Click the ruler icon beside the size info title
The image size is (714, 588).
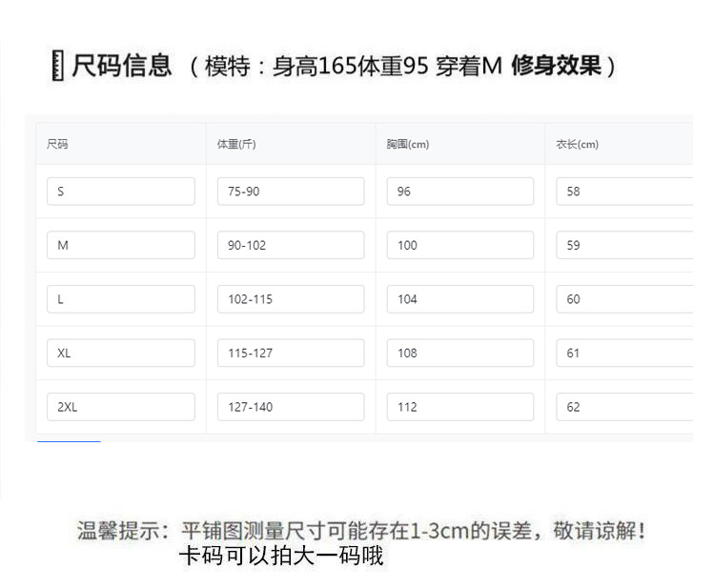(x=58, y=67)
